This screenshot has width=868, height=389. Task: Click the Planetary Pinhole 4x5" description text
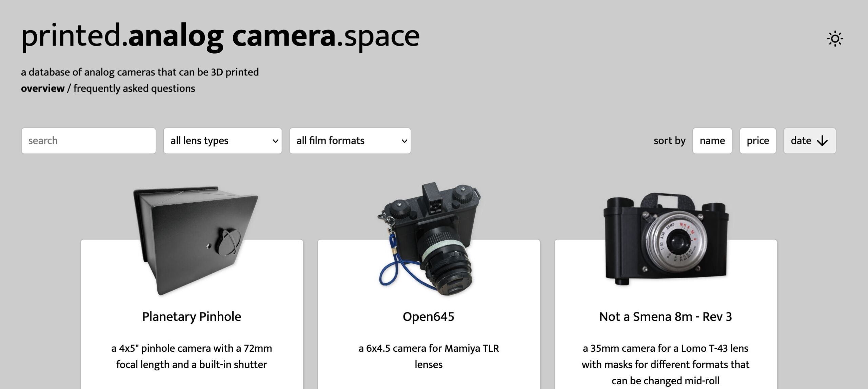coord(192,356)
